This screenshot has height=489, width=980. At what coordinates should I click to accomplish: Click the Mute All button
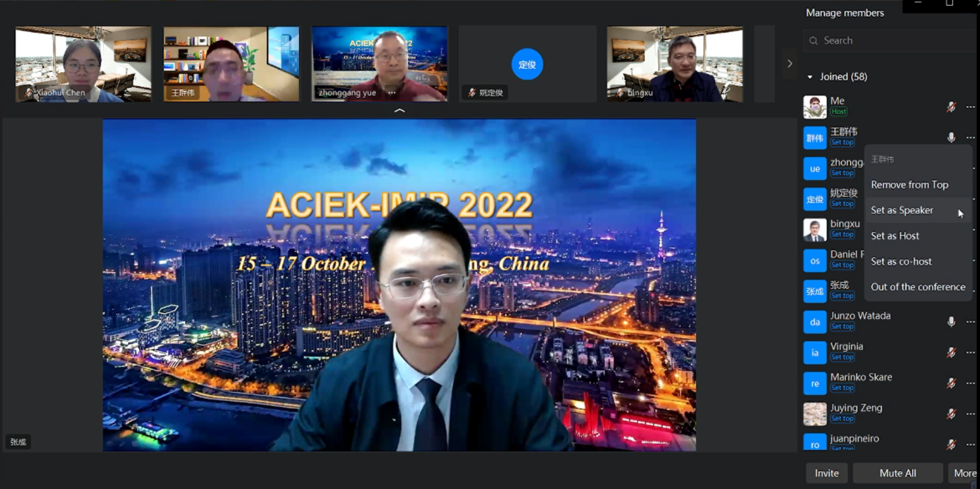coord(898,473)
